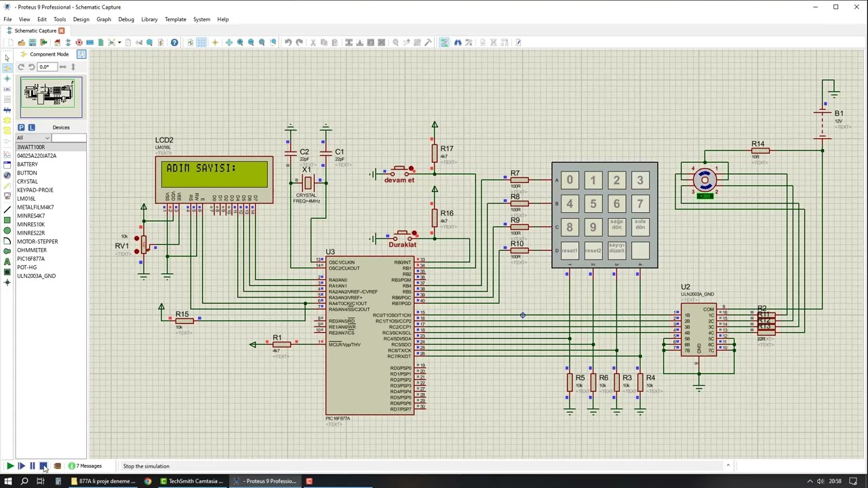Click the Stop simulation button
Screen dimensions: 868x488
pos(43,466)
